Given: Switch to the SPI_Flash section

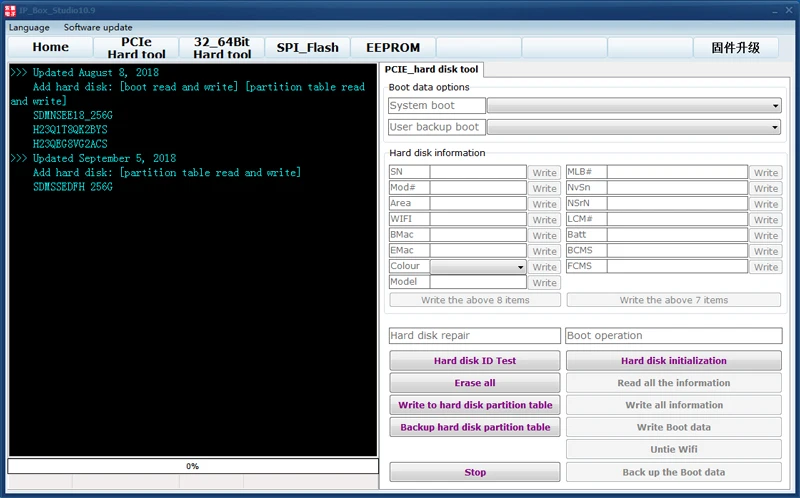Looking at the screenshot, I should tap(307, 47).
